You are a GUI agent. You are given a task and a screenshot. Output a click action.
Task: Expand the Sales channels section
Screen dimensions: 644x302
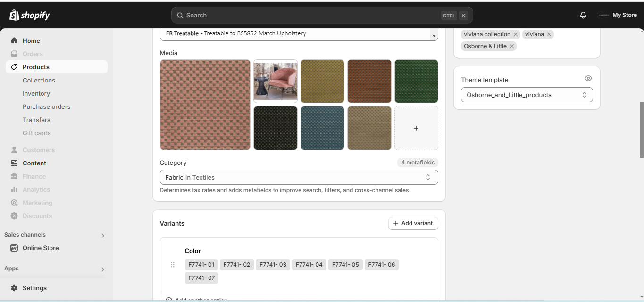[x=103, y=235]
